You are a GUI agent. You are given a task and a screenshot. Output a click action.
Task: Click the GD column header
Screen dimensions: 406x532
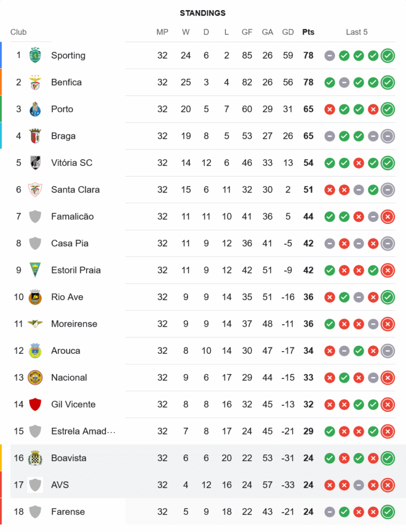(x=288, y=32)
